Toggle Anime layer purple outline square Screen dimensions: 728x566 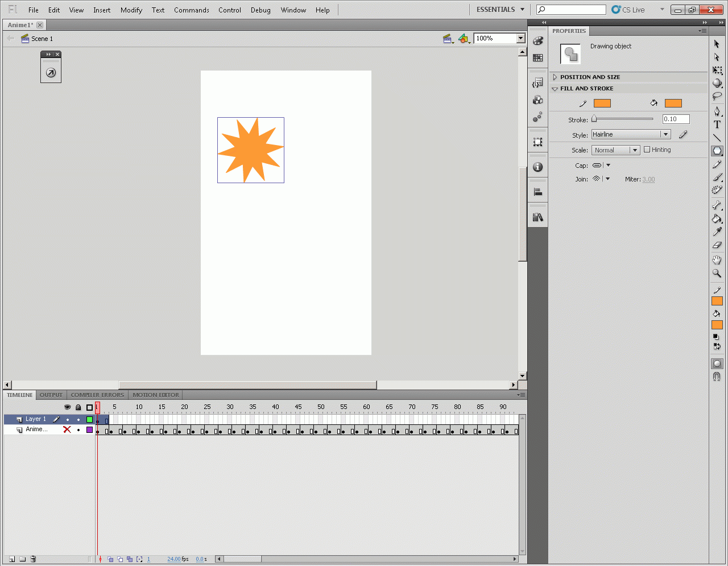click(x=89, y=430)
